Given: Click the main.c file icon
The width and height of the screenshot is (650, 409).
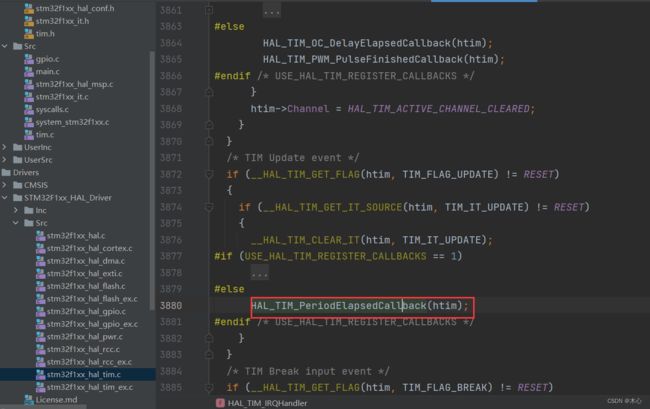Looking at the screenshot, I should click(x=29, y=71).
